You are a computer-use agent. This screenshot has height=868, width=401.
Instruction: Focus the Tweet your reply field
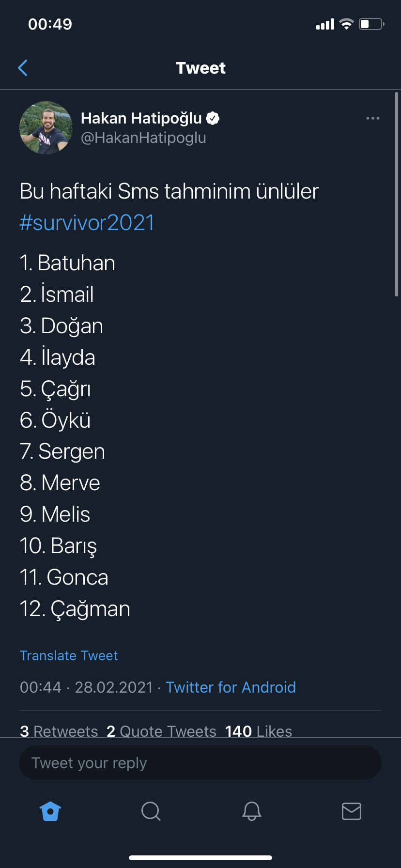[200, 763]
